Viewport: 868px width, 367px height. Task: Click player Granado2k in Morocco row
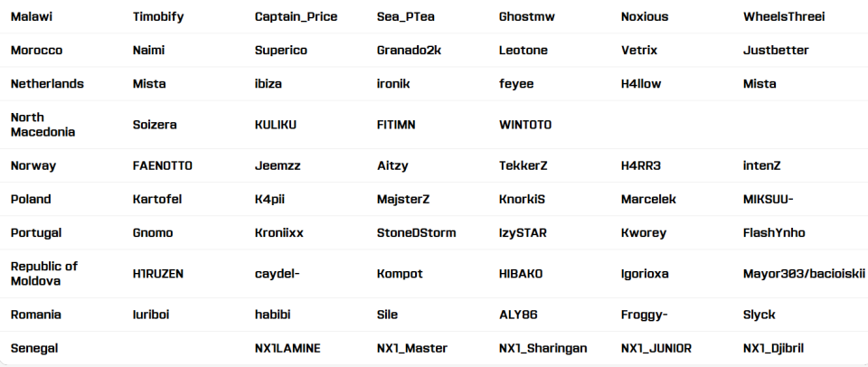(409, 51)
